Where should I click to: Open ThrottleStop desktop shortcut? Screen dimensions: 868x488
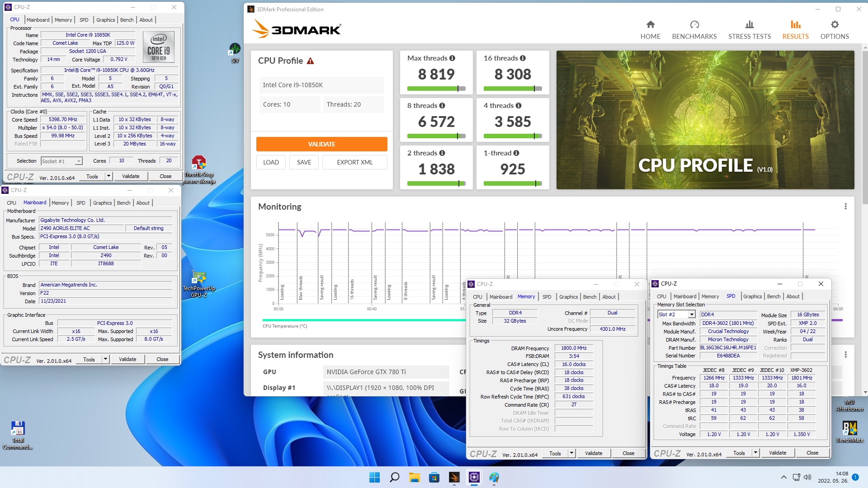point(198,169)
